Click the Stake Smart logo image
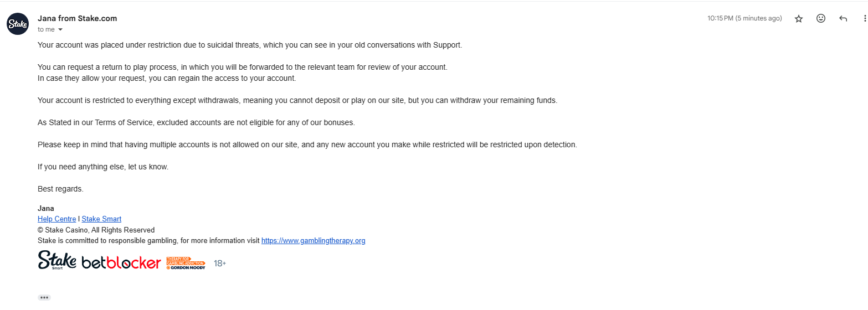The image size is (868, 310). tap(57, 260)
